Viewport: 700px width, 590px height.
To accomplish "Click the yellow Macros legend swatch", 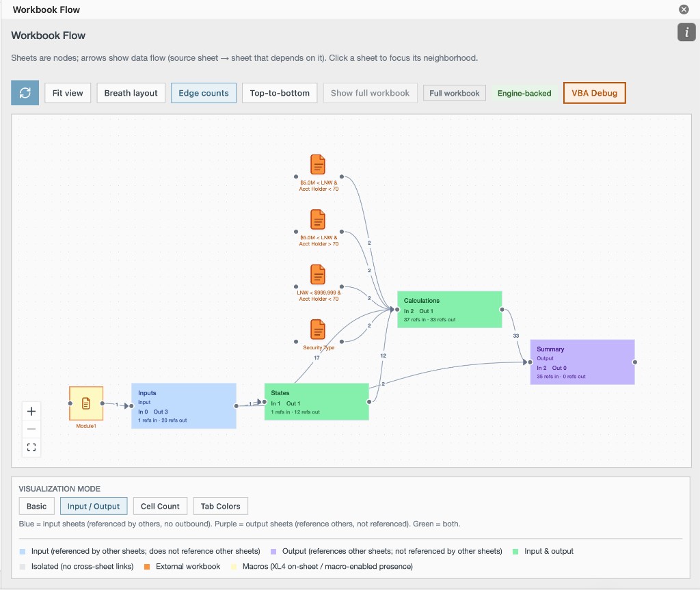I will [234, 567].
